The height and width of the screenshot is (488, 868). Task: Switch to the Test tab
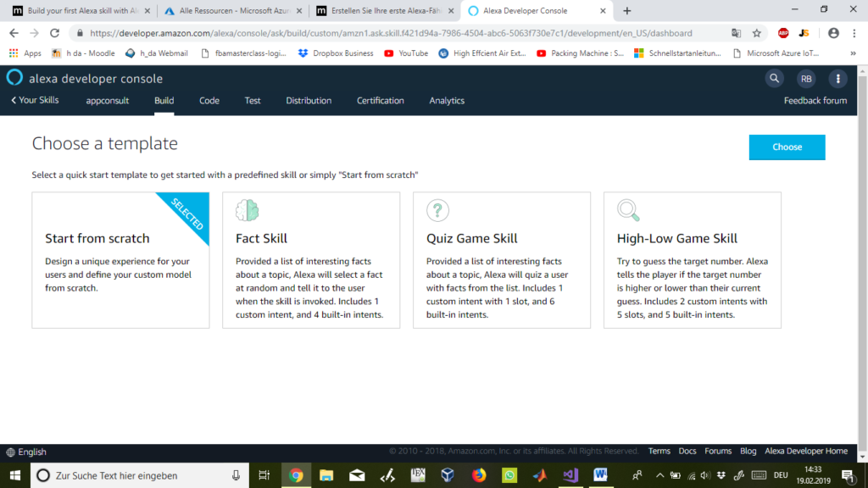click(253, 101)
